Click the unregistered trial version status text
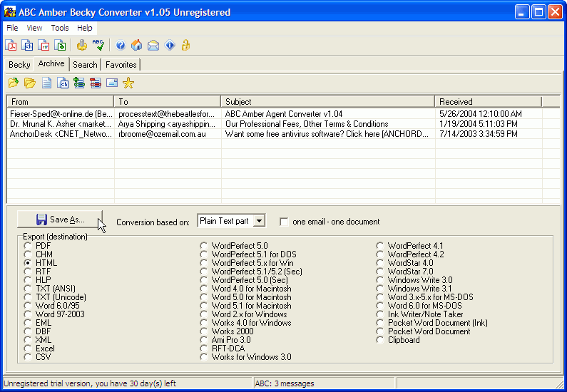Screen dimensions: 567x392 (x=90, y=383)
